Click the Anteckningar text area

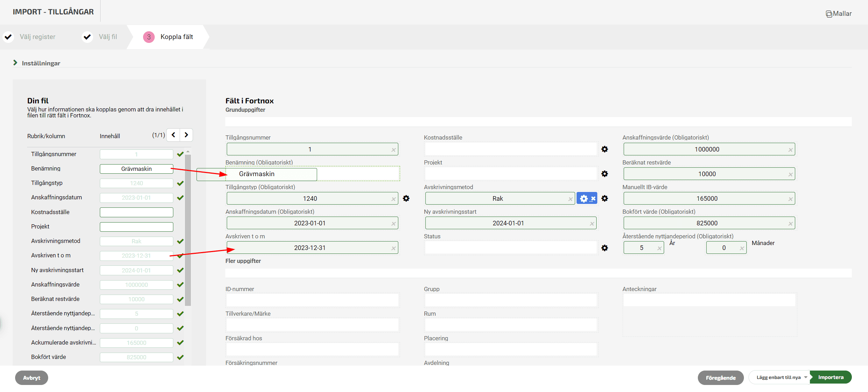[x=709, y=315]
